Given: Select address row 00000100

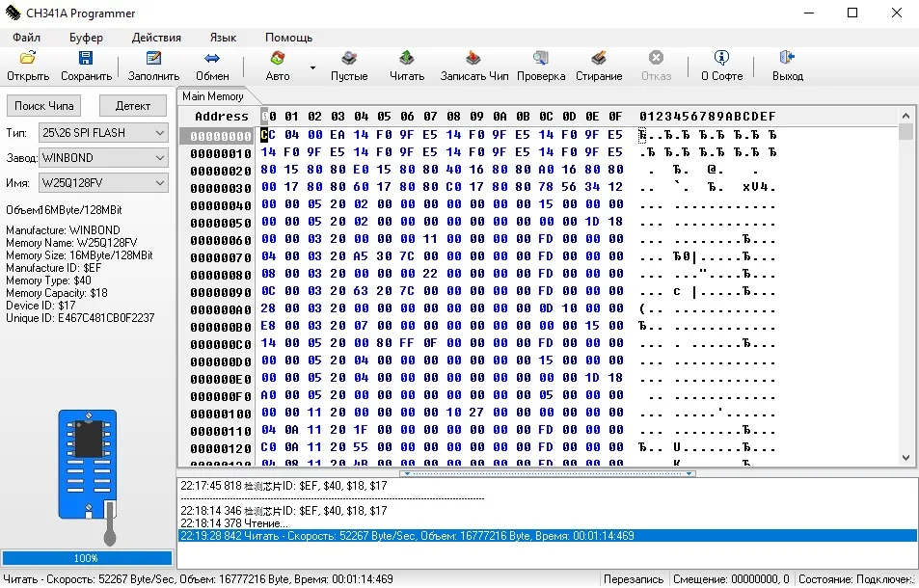Looking at the screenshot, I should [x=221, y=414].
